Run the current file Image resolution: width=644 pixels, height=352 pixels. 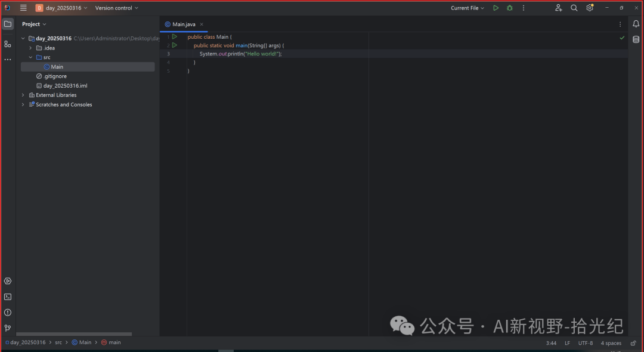496,8
